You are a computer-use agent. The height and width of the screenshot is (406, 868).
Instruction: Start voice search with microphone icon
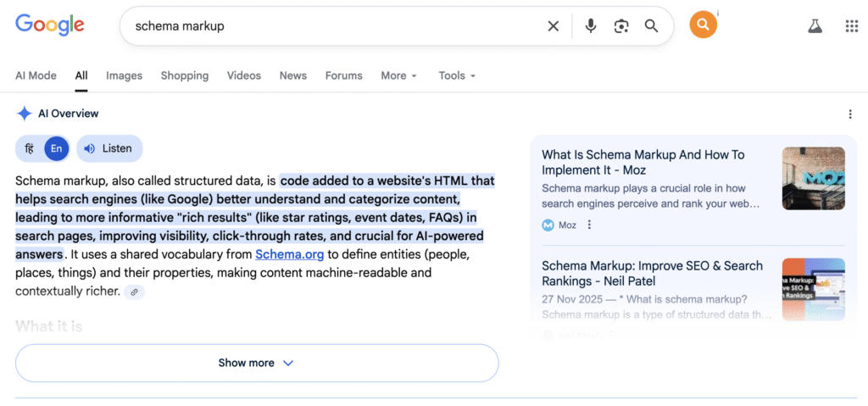point(591,26)
